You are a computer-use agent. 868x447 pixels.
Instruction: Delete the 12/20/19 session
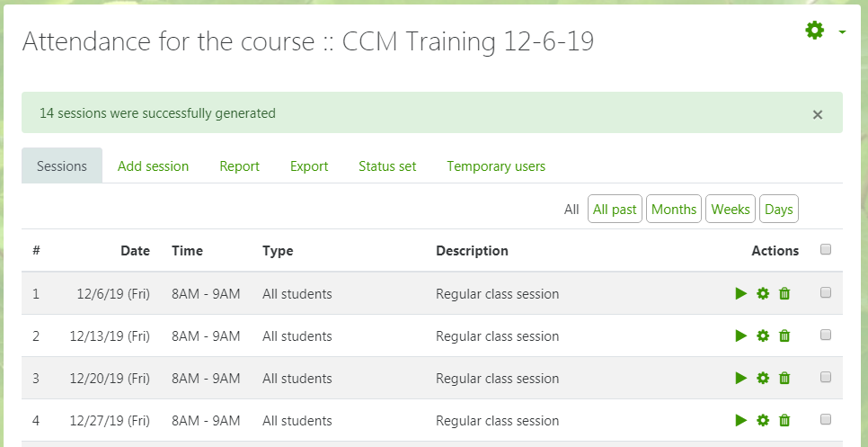pos(784,379)
